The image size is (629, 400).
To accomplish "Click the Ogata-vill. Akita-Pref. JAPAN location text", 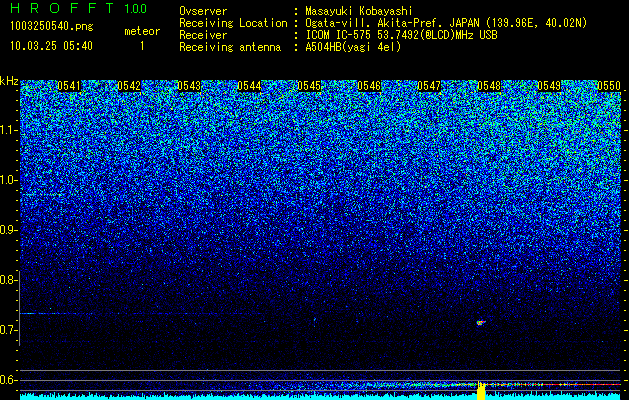I will point(446,23).
